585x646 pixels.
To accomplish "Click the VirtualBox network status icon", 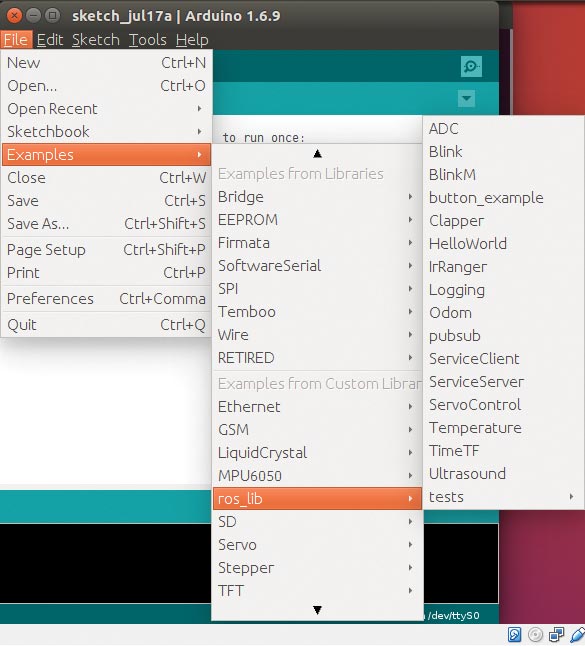I will [557, 634].
